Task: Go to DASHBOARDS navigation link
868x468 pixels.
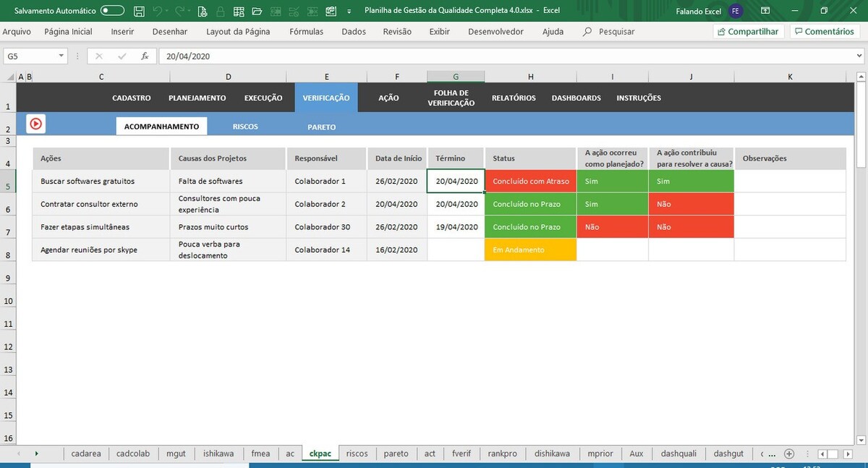Action: (x=576, y=98)
